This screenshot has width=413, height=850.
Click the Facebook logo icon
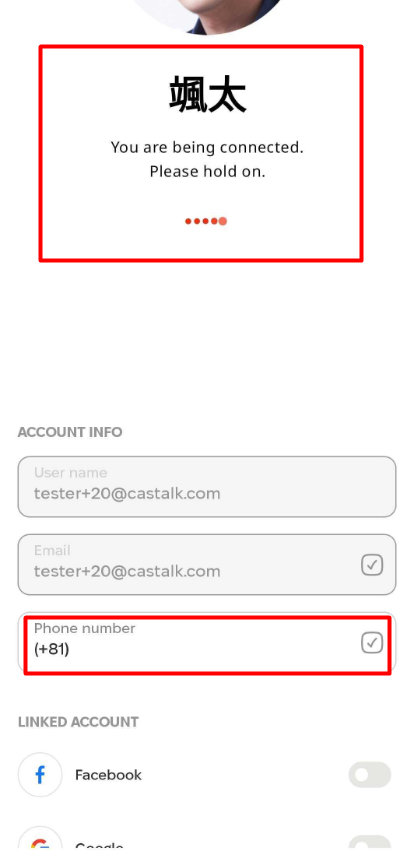[x=40, y=775]
